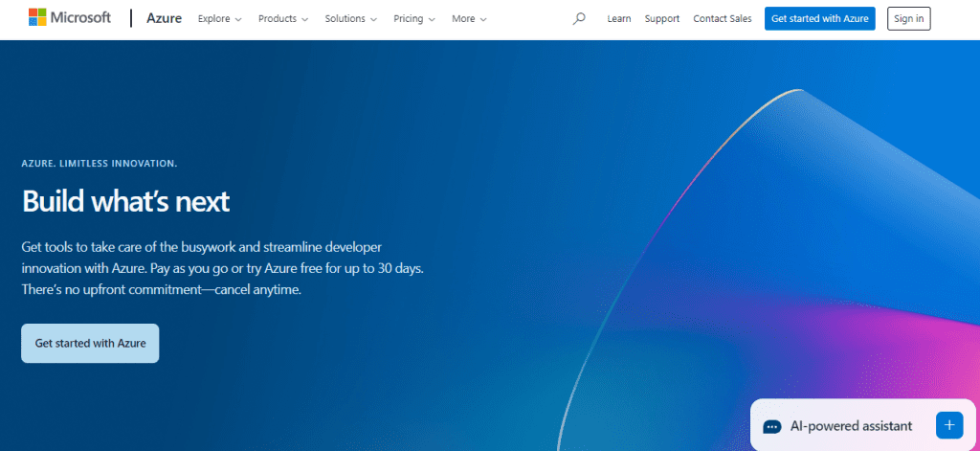Click header Get started with Azure button
980x451 pixels.
coord(820,19)
